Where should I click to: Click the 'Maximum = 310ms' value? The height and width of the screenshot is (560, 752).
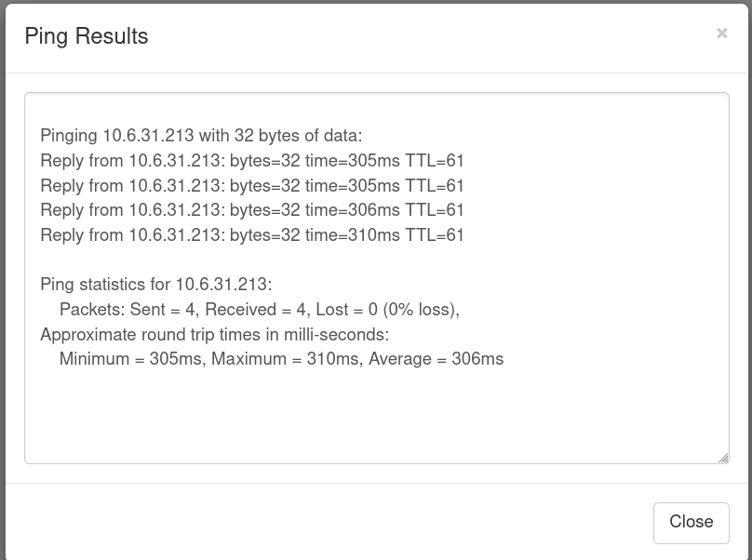(x=286, y=359)
